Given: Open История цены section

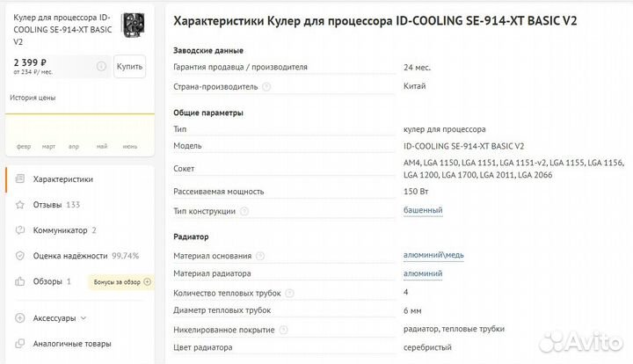Looking at the screenshot, I should [33, 98].
